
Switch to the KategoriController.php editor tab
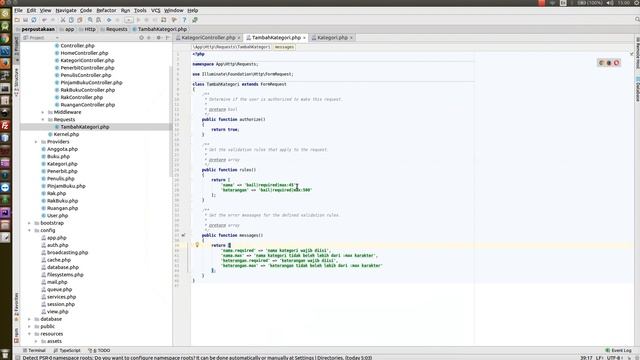208,38
